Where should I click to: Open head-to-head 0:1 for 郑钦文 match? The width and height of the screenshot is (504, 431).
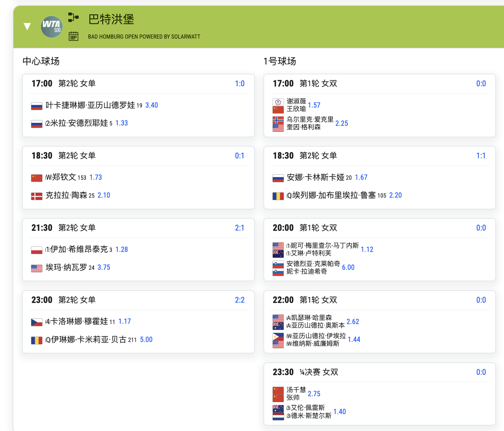coord(240,155)
